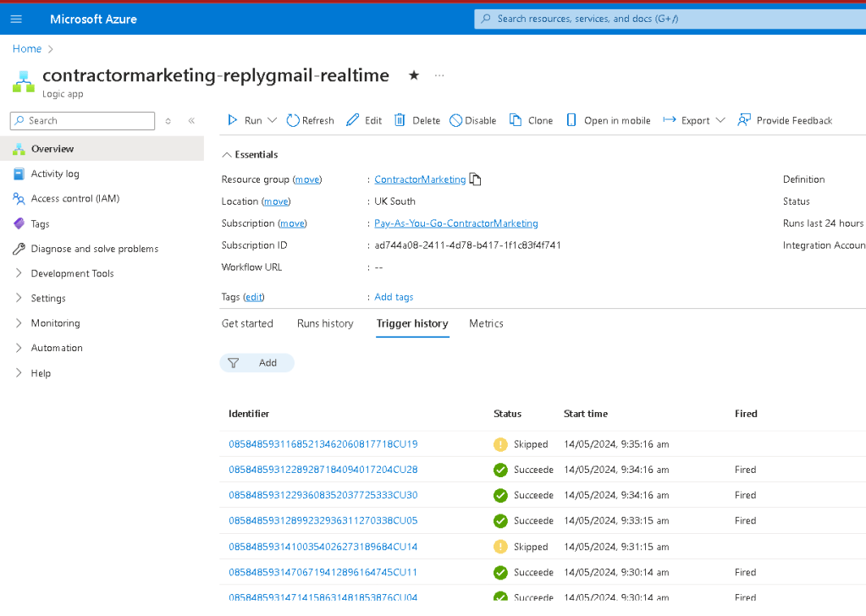Screen dimensions: 866x616
Task: Click the Run play icon
Action: point(233,120)
